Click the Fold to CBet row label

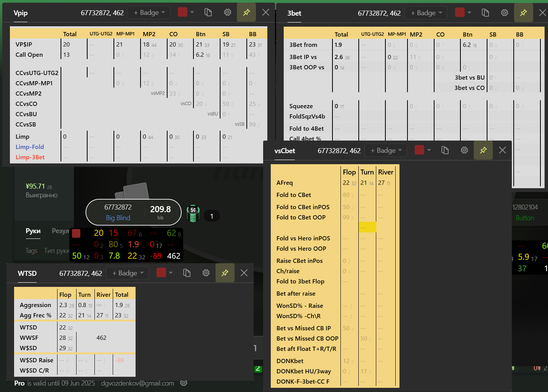(x=294, y=195)
